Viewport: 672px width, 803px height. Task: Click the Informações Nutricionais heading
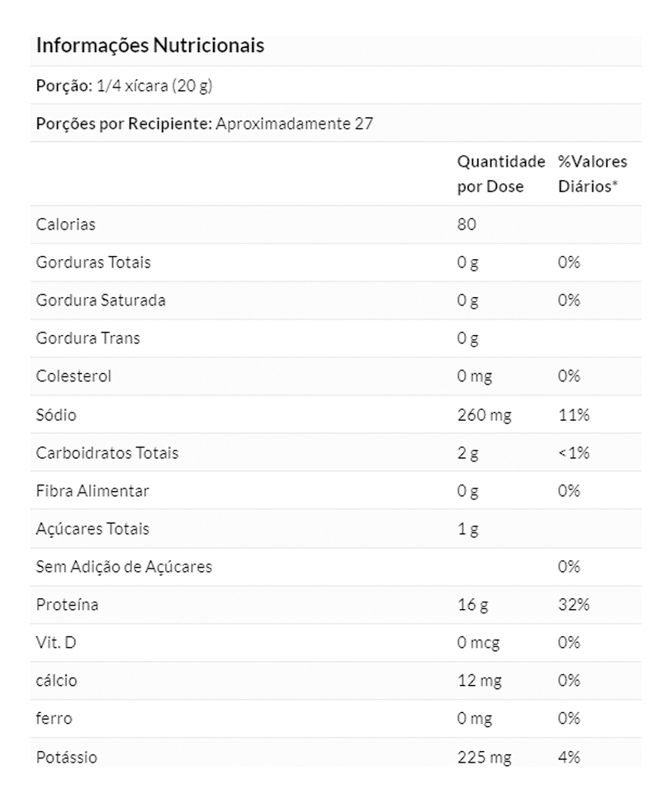pyautogui.click(x=150, y=45)
